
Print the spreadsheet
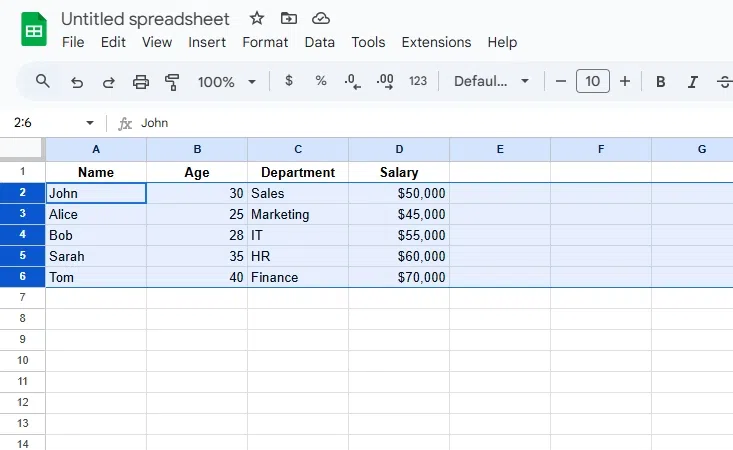(x=141, y=82)
